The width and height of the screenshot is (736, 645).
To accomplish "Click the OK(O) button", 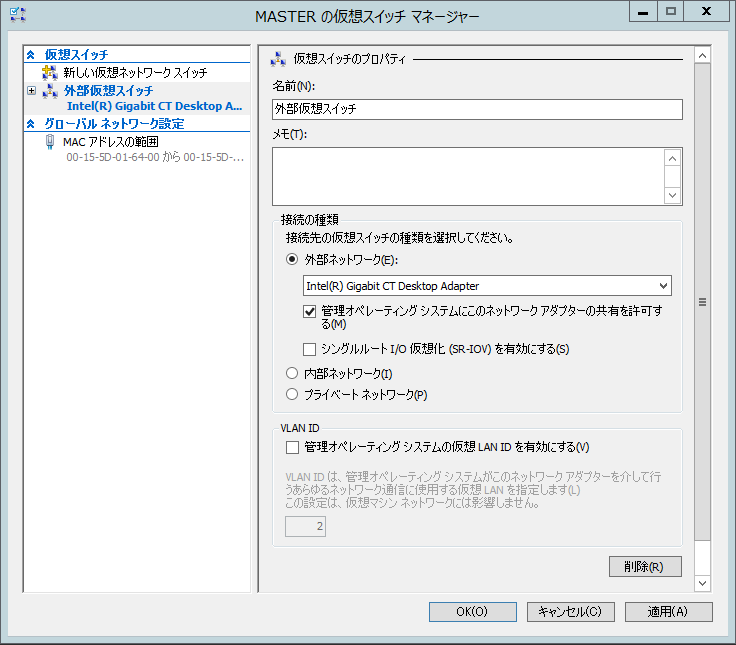I will (473, 612).
